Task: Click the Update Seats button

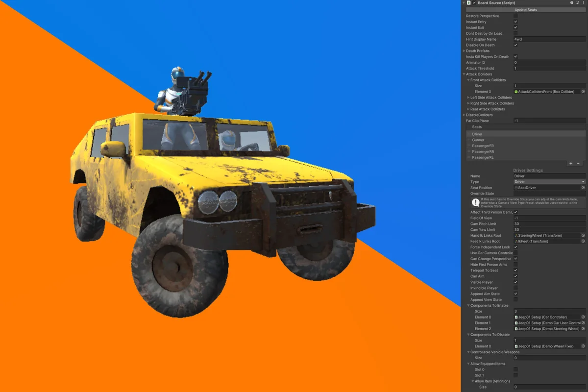Action: 525,10
